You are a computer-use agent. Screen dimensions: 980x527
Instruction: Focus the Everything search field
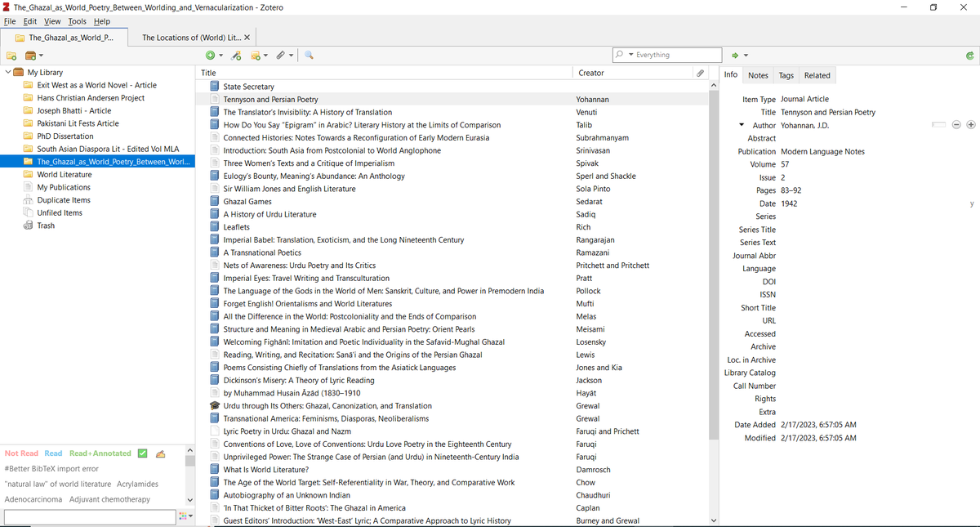coord(678,55)
